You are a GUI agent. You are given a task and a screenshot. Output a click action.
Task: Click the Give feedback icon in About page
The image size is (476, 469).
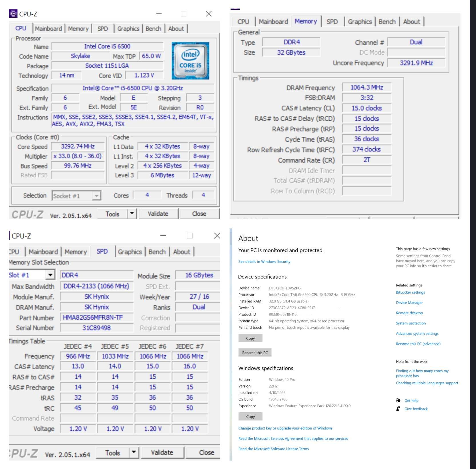point(398,409)
